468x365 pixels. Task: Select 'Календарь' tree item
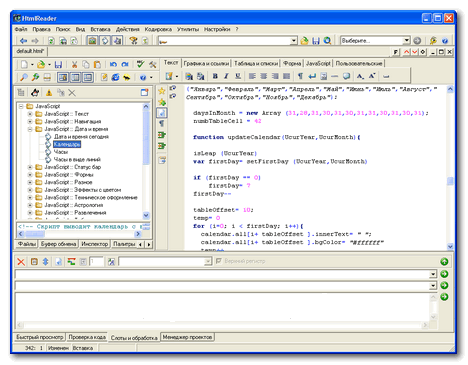click(67, 144)
